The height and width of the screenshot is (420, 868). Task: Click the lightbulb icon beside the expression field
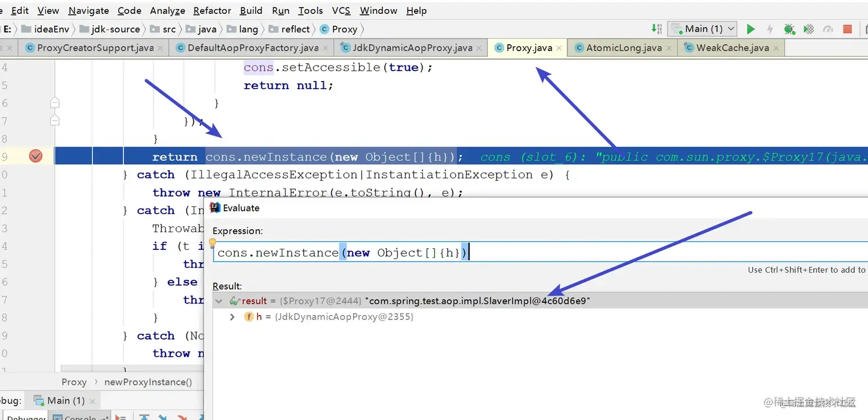[x=212, y=244]
